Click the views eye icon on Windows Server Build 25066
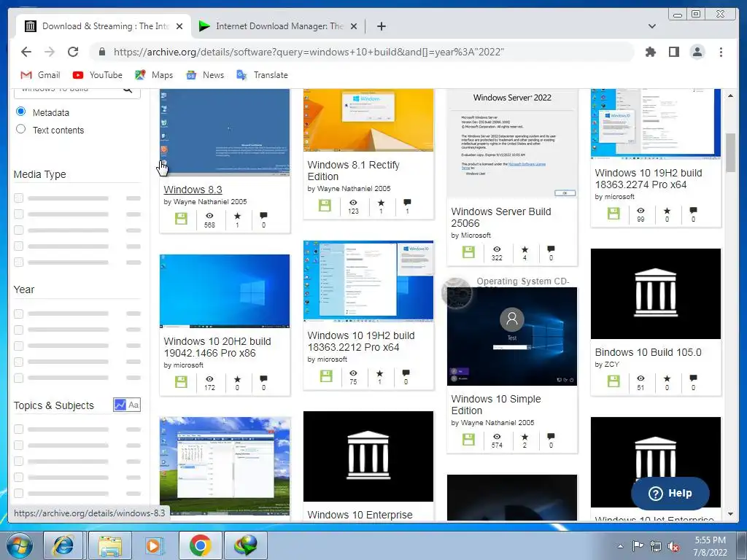Image resolution: width=747 pixels, height=560 pixels. point(497,249)
